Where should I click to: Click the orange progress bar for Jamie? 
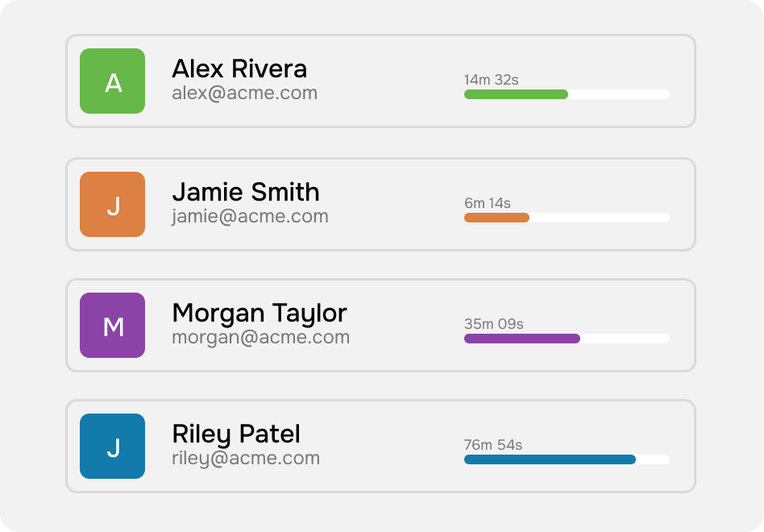[567, 218]
